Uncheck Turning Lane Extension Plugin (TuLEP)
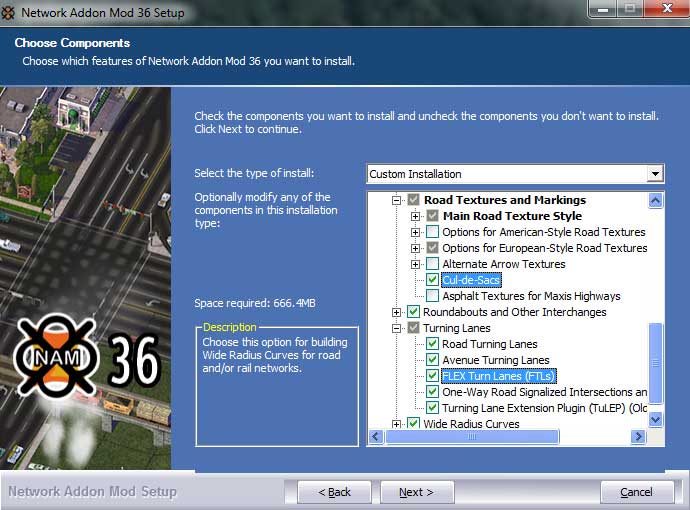 tap(433, 407)
